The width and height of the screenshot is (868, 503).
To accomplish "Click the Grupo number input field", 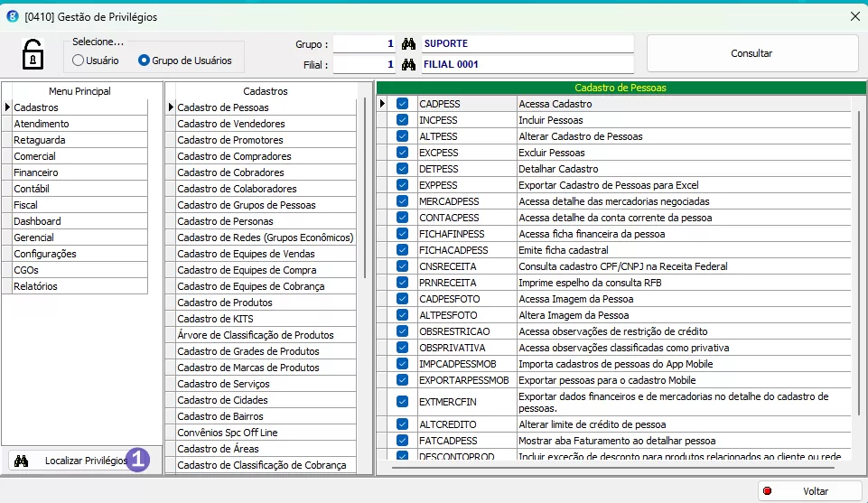I will coord(365,44).
